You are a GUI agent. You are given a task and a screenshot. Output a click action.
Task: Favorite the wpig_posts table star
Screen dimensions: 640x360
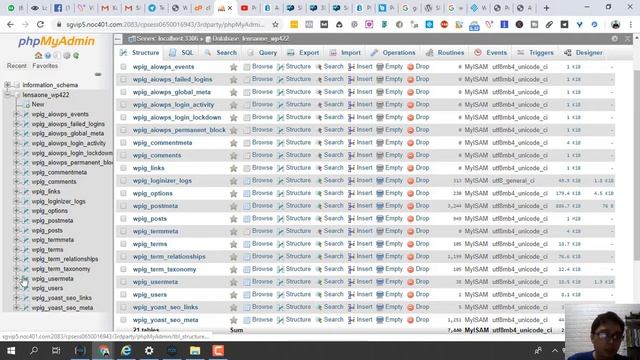[x=233, y=219]
